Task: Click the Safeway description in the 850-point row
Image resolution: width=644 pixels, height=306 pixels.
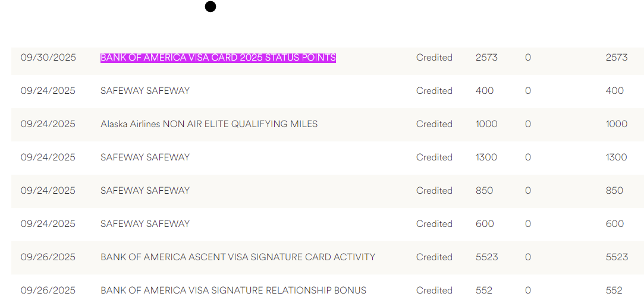Action: [145, 191]
